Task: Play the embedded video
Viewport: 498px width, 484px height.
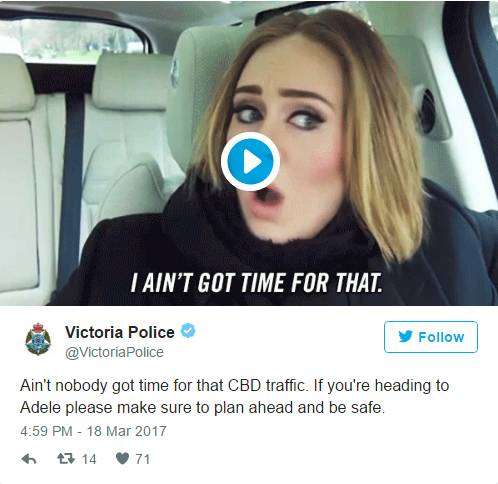Action: 250,162
